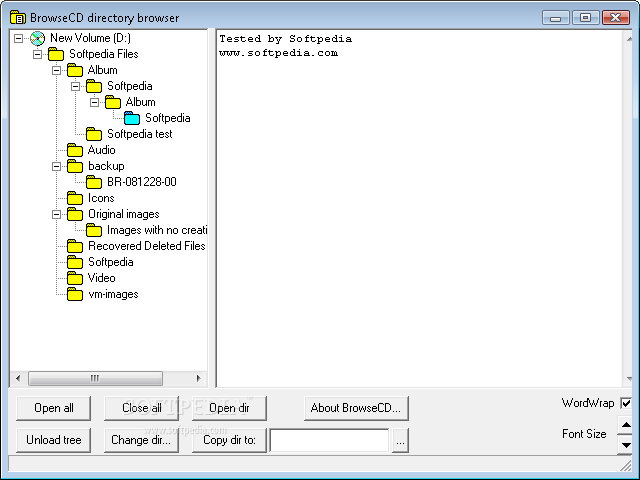Click the Softpedia test folder icon
640x480 pixels.
94,134
